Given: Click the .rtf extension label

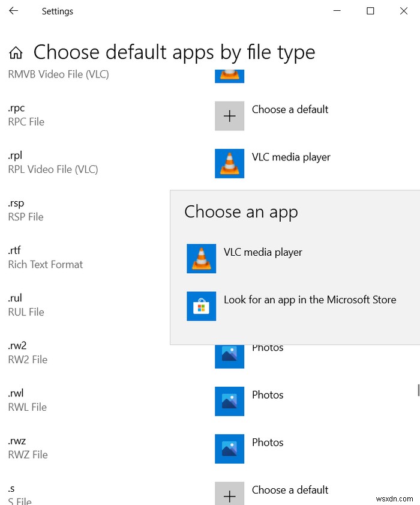Looking at the screenshot, I should point(14,250).
